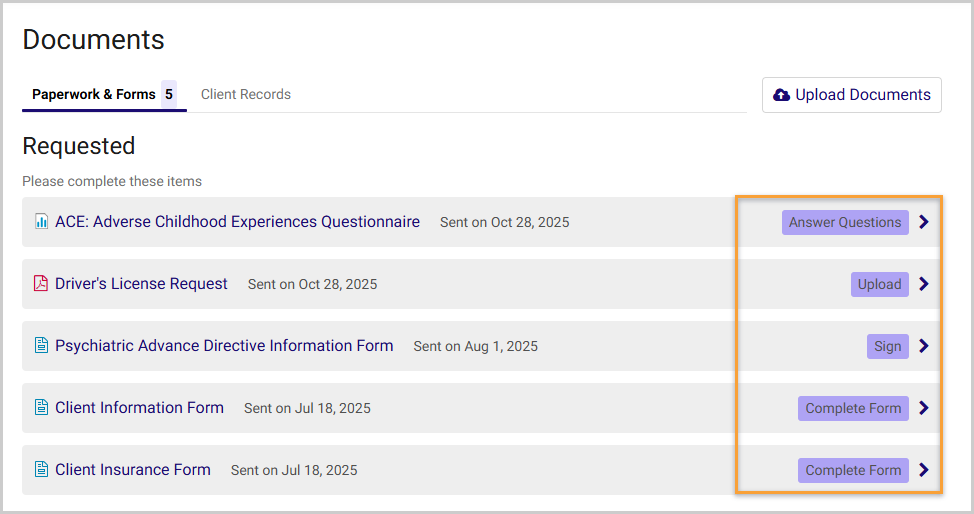
Task: Open Driver's License Request row arrow
Action: (924, 284)
